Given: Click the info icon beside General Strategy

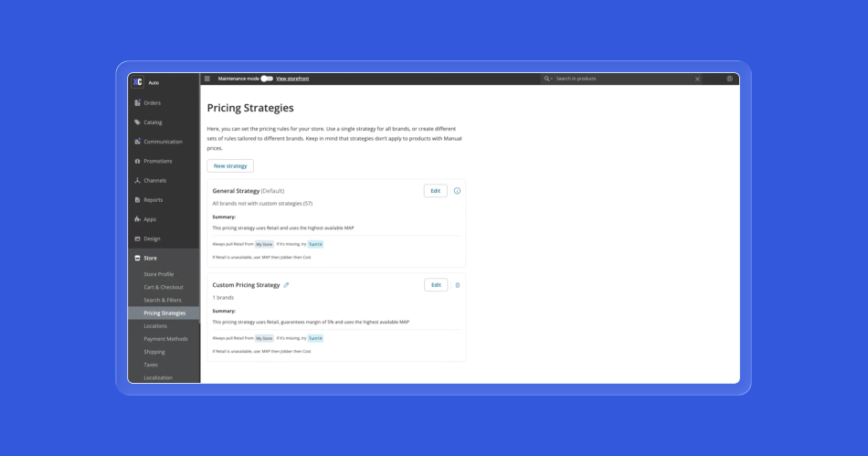Looking at the screenshot, I should coord(457,191).
